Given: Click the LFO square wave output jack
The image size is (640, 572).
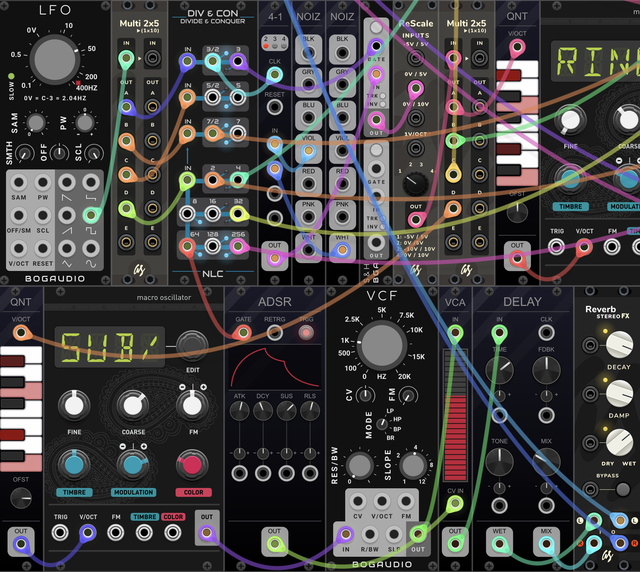Looking at the screenshot, I should pyautogui.click(x=91, y=215).
